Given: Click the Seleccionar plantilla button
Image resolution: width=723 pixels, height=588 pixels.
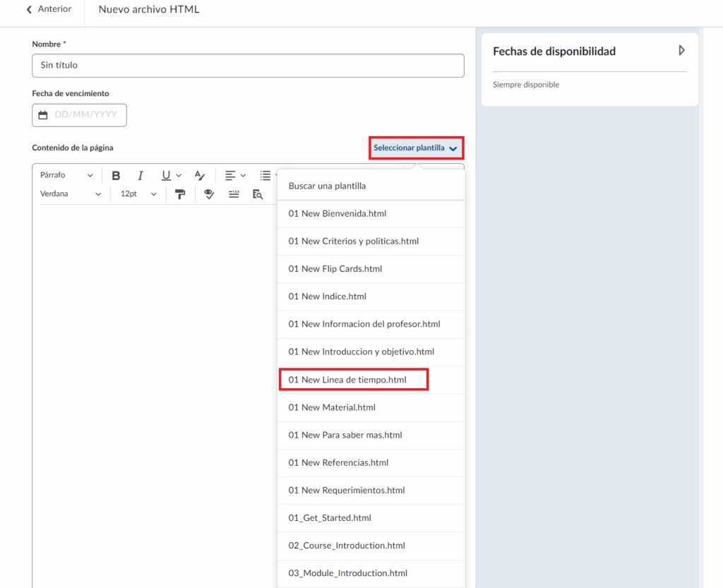Looking at the screenshot, I should tap(416, 148).
